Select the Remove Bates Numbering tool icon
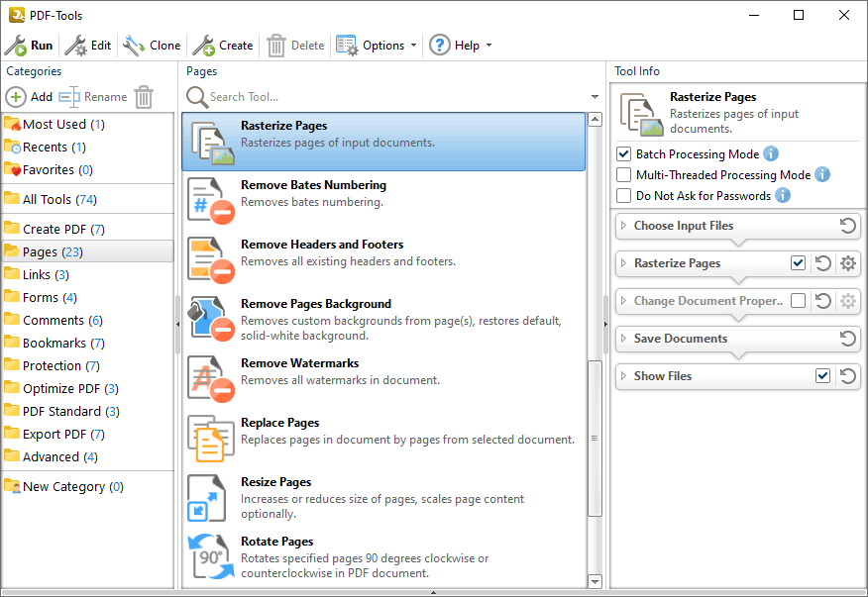This screenshot has height=597, width=868. 211,201
